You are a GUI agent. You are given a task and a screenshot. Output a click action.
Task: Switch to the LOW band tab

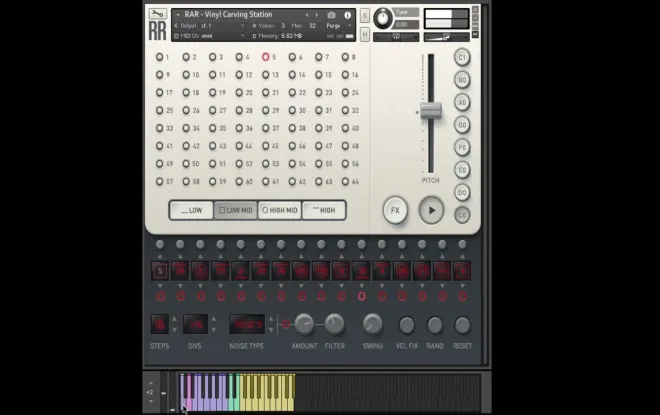pyautogui.click(x=192, y=210)
